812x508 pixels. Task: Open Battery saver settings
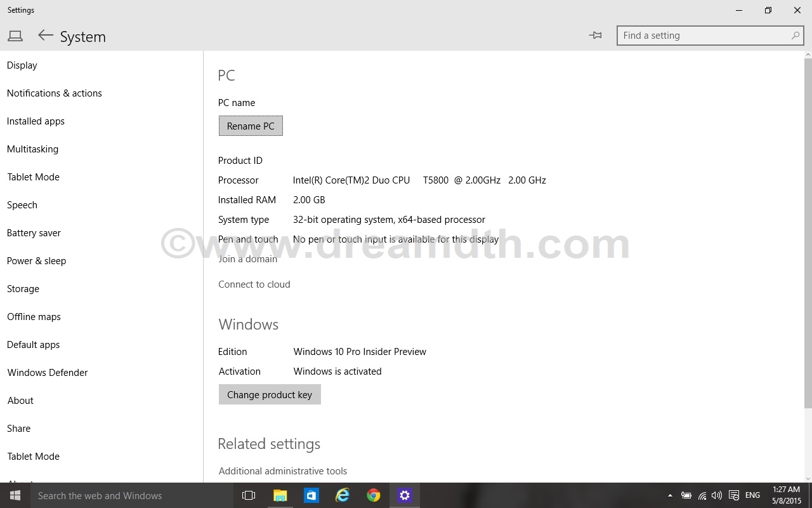[34, 233]
